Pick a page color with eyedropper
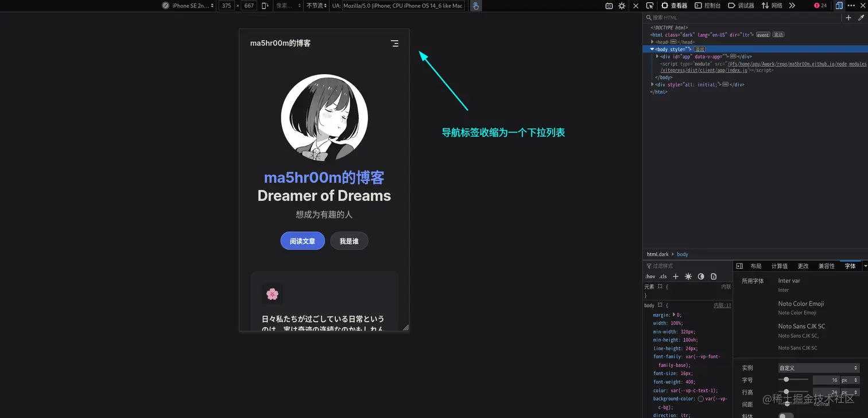The image size is (868, 418). [861, 18]
